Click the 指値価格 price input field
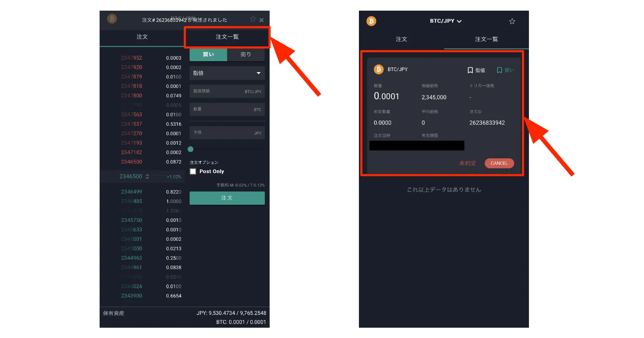 point(227,91)
